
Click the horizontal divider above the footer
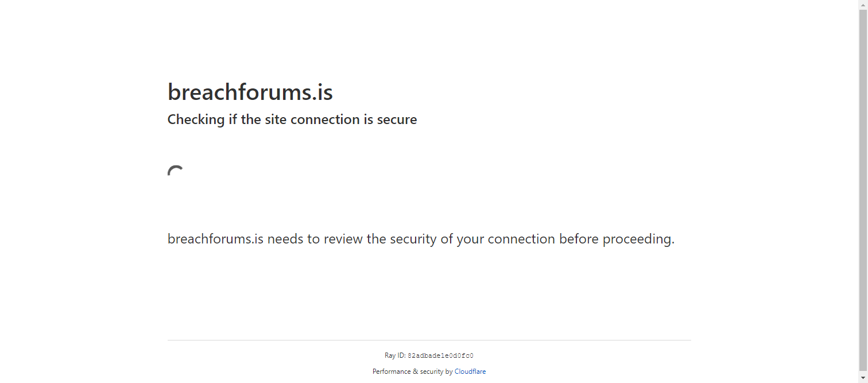[429, 340]
